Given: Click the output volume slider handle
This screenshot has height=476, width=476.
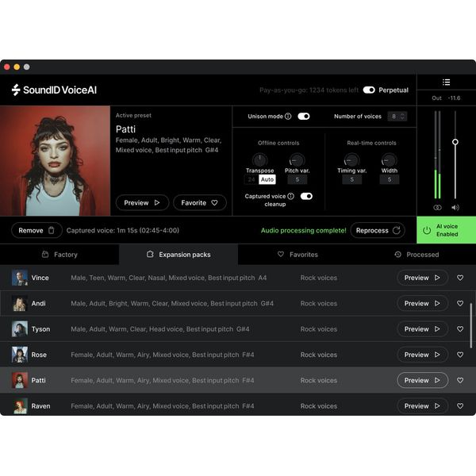Looking at the screenshot, I should click(455, 142).
